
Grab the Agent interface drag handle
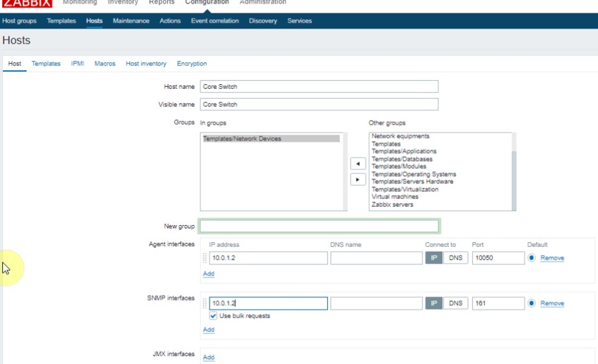click(x=205, y=258)
